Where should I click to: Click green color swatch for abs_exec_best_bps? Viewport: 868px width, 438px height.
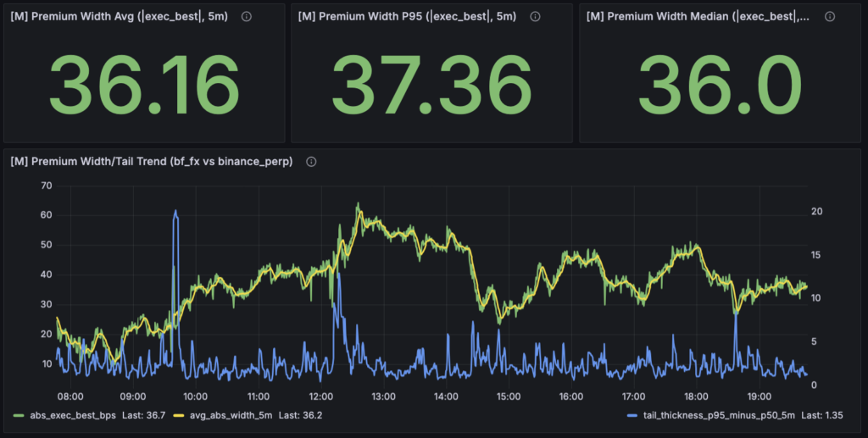click(x=18, y=415)
